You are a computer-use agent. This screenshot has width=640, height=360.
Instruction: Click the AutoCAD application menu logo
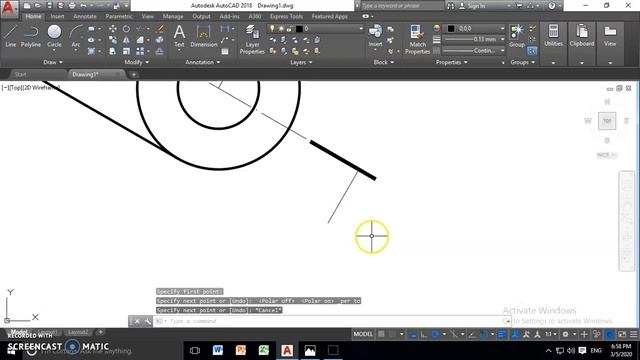pyautogui.click(x=9, y=8)
